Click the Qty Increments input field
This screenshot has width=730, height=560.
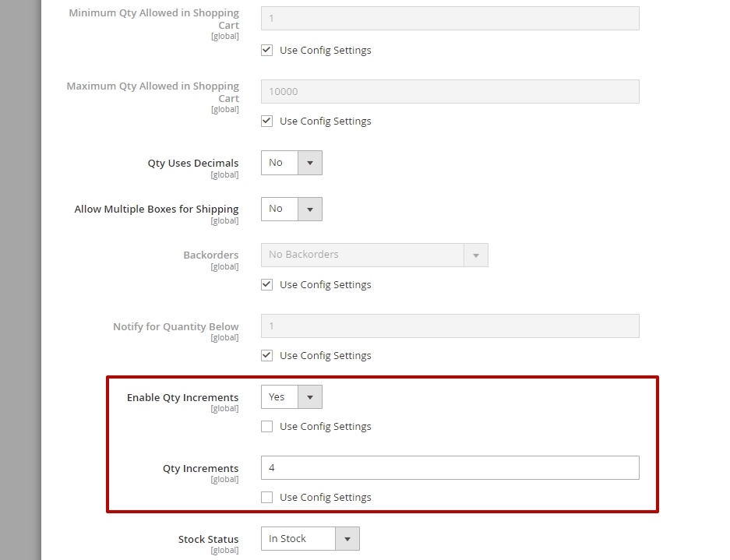450,468
